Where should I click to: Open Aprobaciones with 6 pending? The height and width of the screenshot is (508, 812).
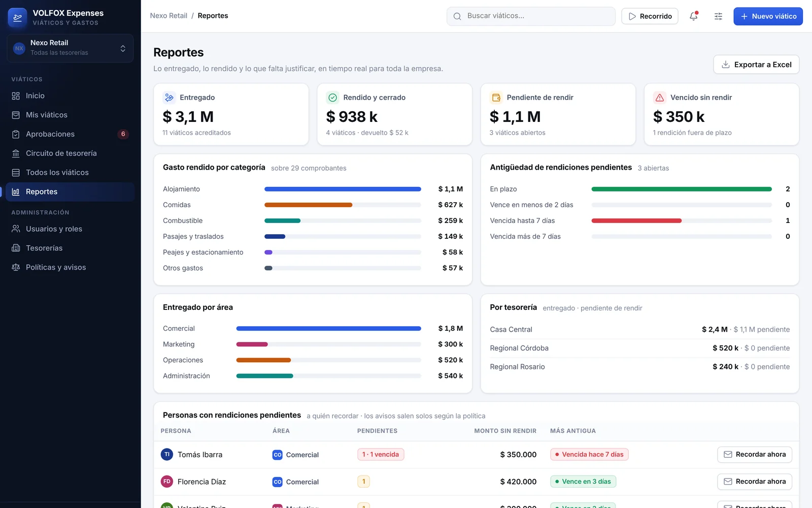coord(70,134)
